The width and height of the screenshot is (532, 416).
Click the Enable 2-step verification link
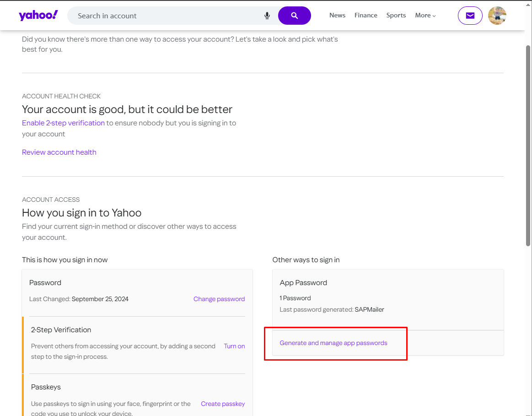pos(64,123)
